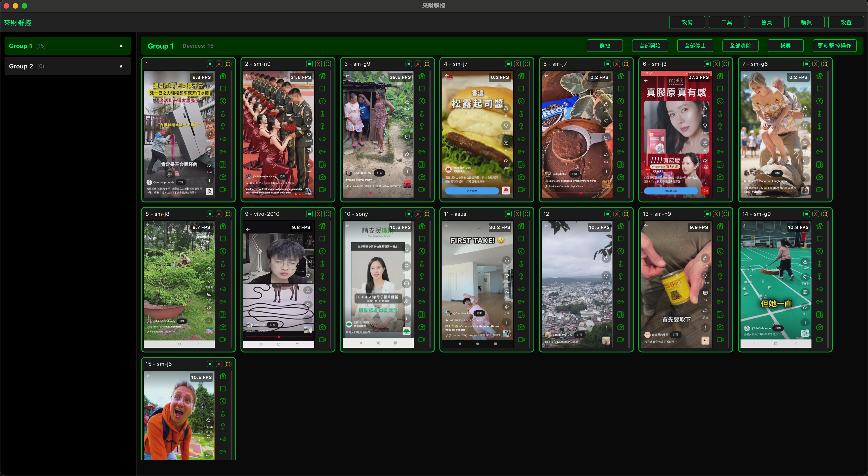
Task: Toggle green selection box on device 10 sony
Action: 409,214
